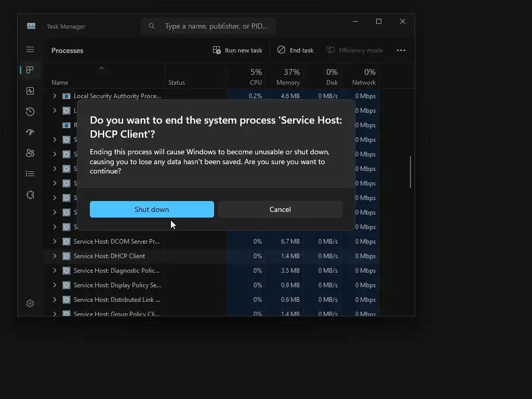
Task: Open the Processes page icon in sidebar
Action: pyautogui.click(x=30, y=70)
